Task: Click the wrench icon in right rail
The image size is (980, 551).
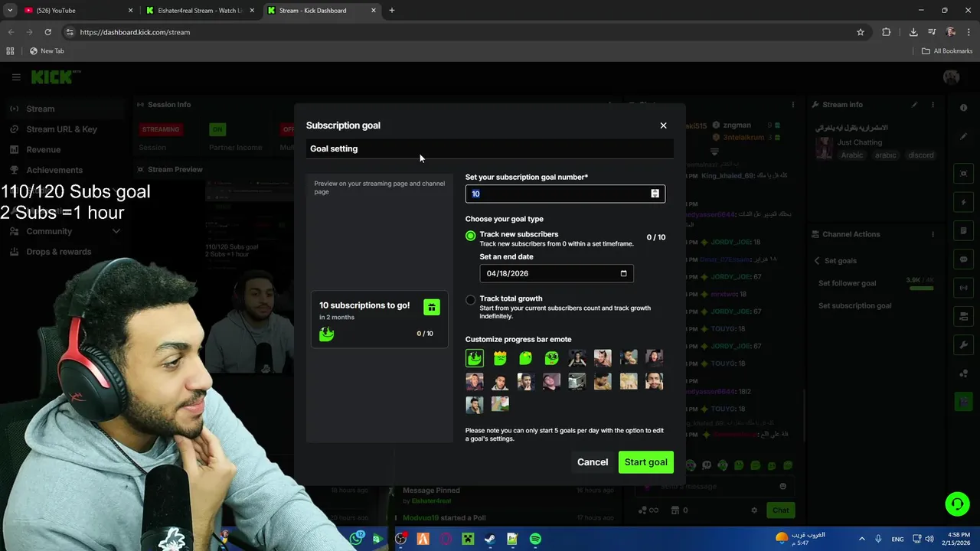Action: tap(963, 345)
